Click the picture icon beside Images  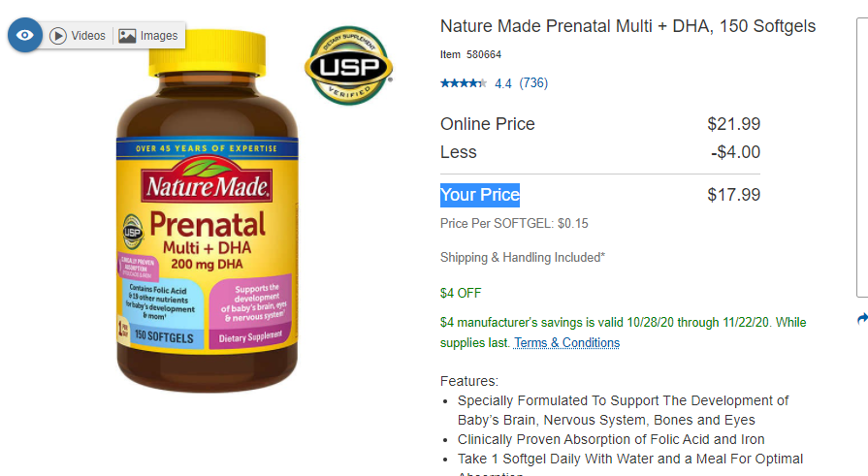(x=127, y=36)
